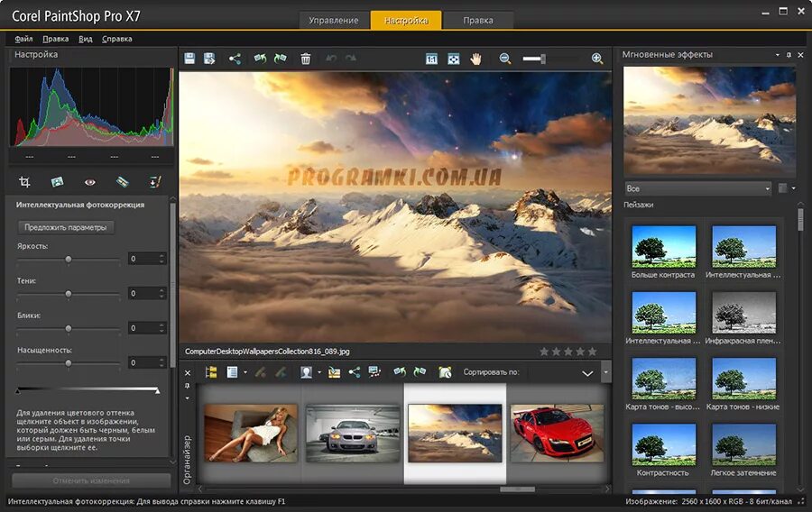Click the Save As icon

[x=209, y=59]
